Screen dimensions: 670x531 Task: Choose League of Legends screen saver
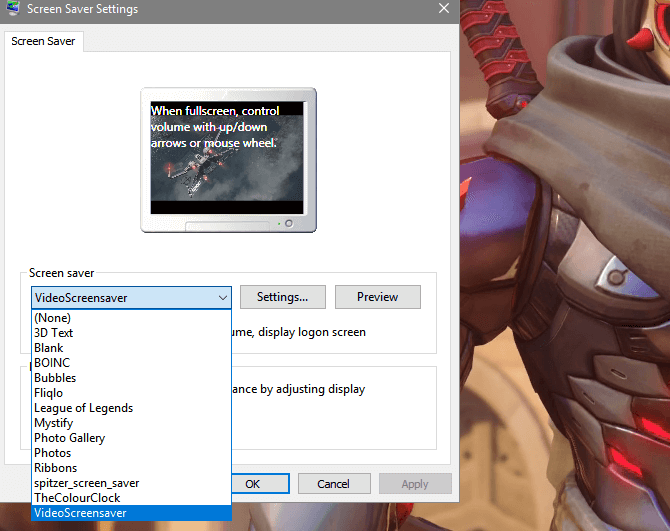coord(83,408)
